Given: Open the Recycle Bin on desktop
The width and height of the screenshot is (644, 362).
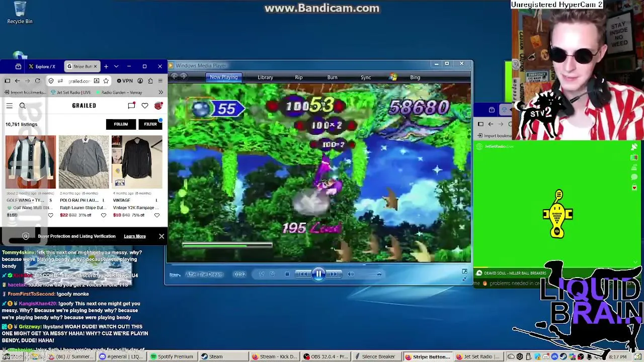Looking at the screenshot, I should tap(20, 13).
